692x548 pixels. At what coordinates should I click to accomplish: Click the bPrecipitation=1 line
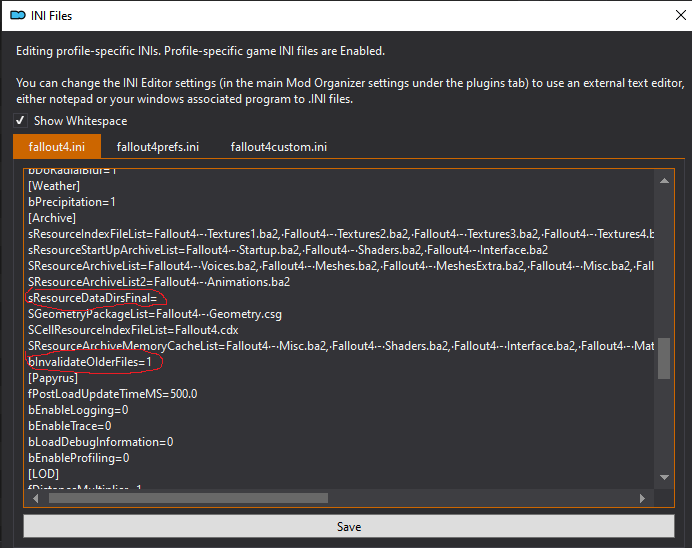72,202
